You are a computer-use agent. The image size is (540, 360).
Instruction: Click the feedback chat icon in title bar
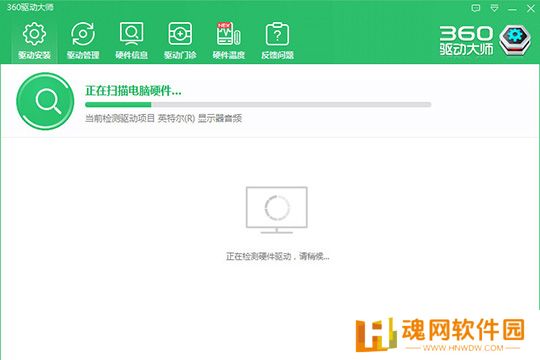476,8
